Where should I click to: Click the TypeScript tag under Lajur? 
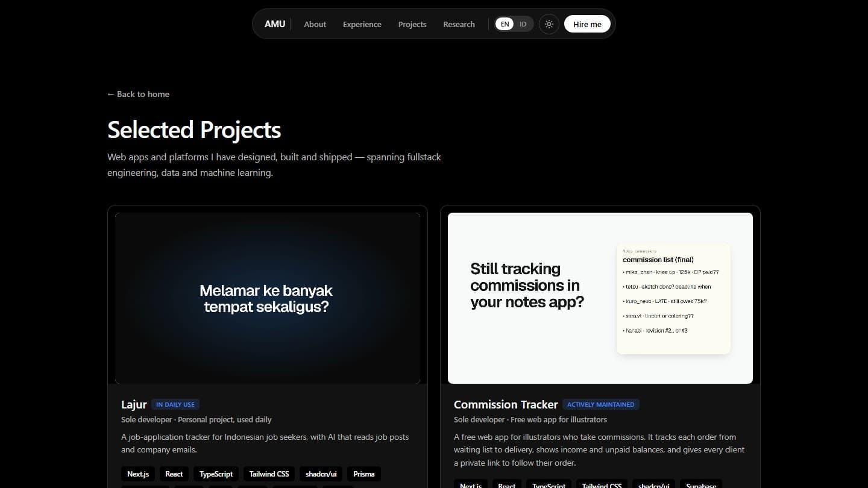(216, 474)
